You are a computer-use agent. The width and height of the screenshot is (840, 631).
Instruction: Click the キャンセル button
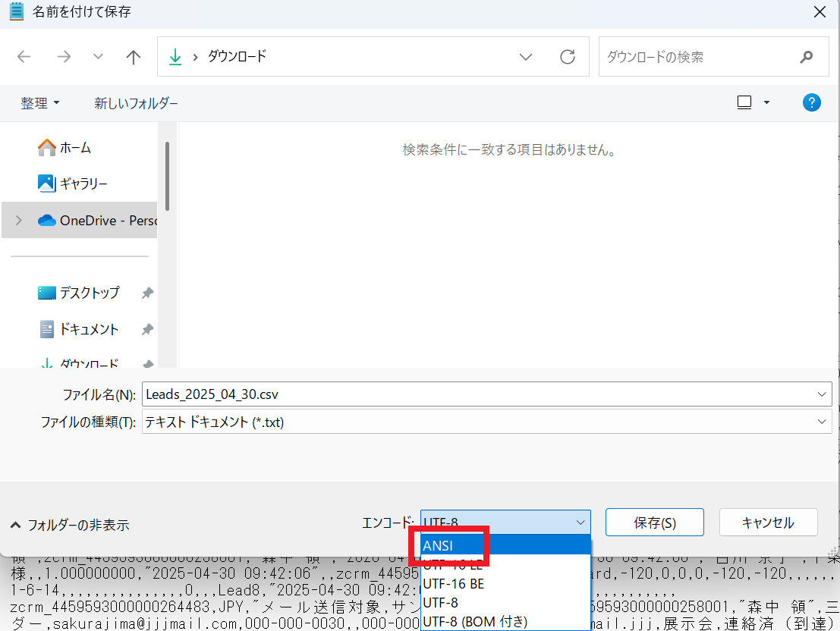tap(767, 523)
